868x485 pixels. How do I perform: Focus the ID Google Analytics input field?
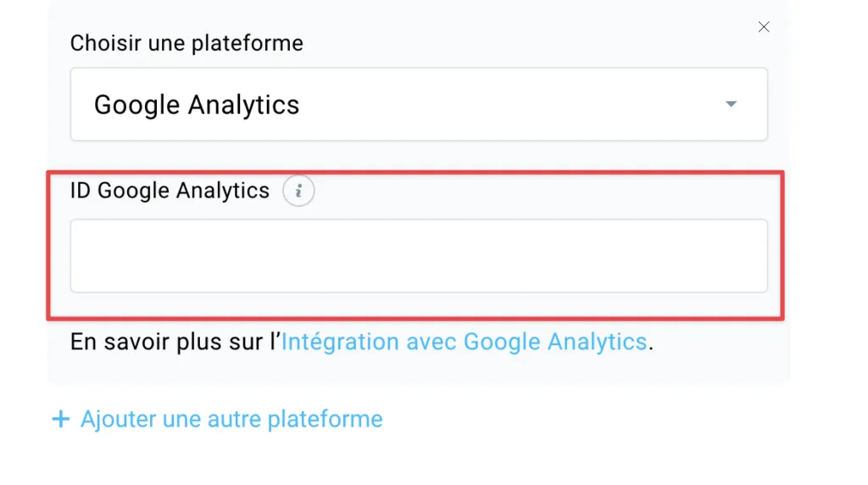[419, 256]
